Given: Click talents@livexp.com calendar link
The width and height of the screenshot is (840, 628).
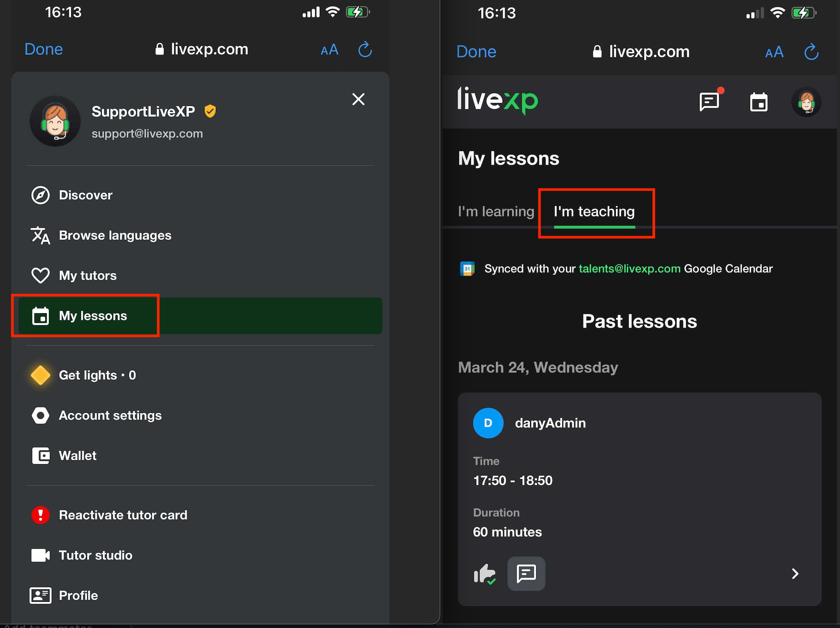Looking at the screenshot, I should tap(629, 269).
